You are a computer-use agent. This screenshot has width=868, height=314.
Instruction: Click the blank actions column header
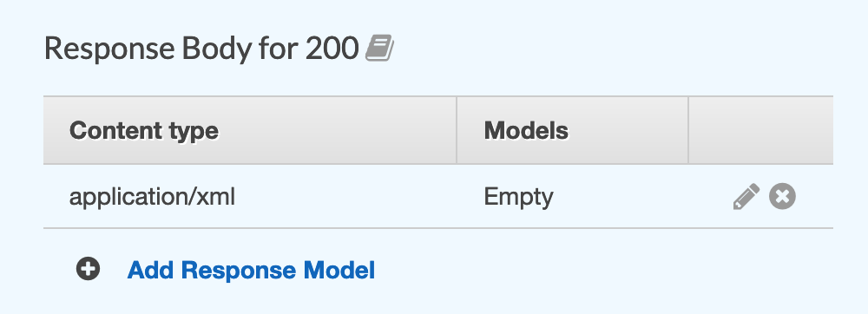coord(760,130)
